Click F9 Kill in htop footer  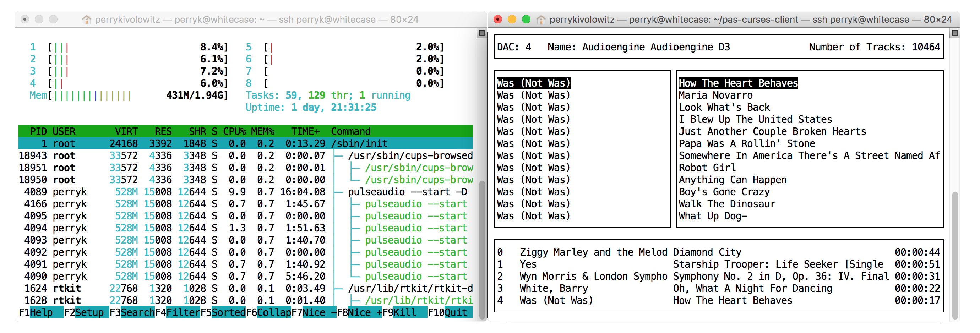[x=405, y=312]
